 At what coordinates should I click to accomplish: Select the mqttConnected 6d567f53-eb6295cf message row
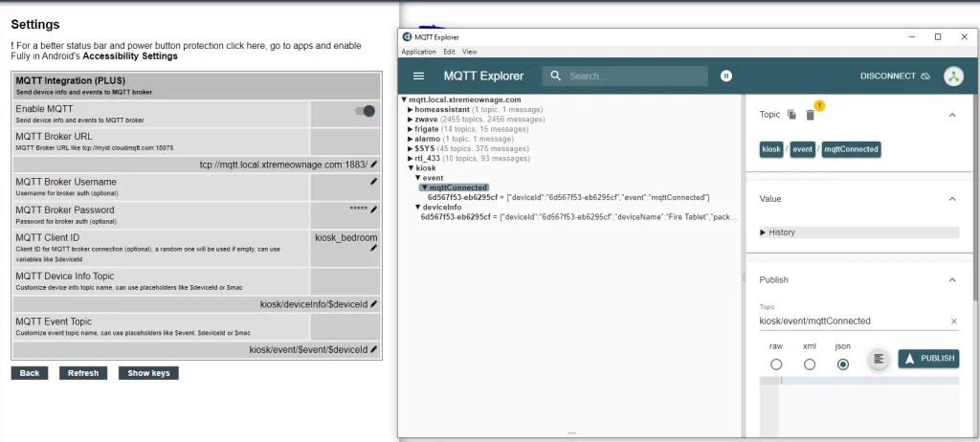coord(568,197)
